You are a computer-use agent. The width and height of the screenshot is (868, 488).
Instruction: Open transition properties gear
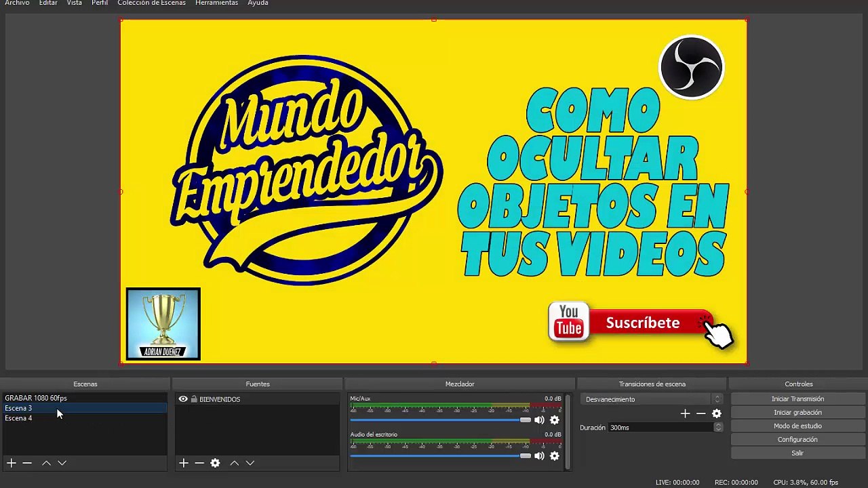pos(717,413)
